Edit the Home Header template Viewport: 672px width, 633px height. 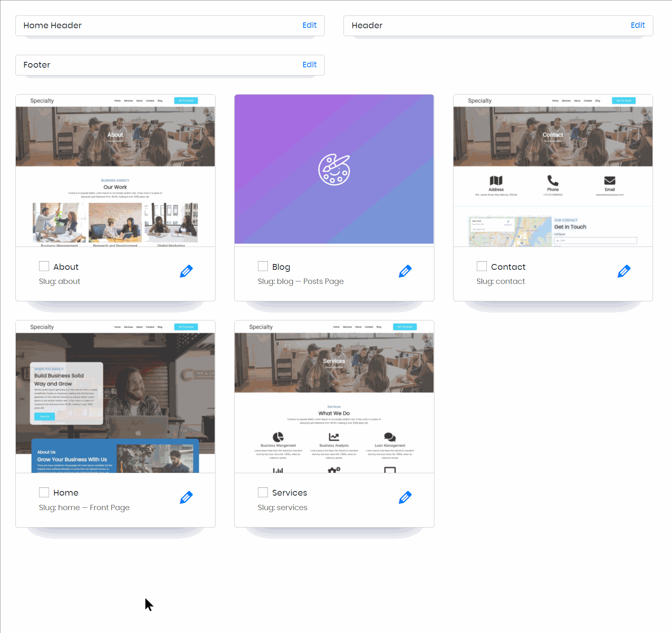(x=309, y=25)
